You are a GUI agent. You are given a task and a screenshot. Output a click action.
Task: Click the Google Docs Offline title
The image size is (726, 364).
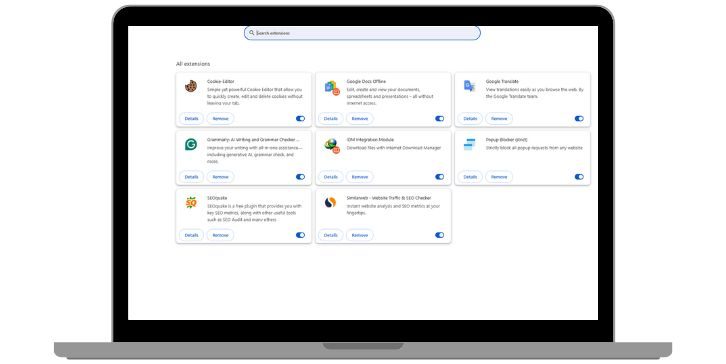pos(366,82)
